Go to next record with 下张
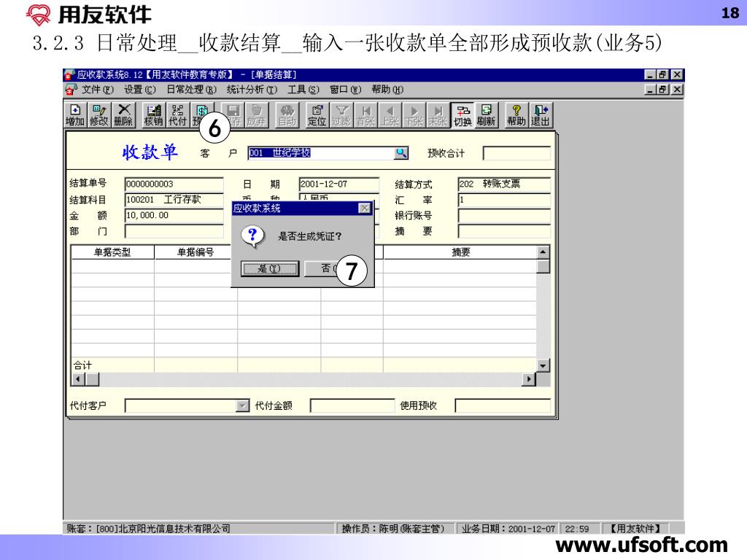747x560 pixels. click(414, 115)
